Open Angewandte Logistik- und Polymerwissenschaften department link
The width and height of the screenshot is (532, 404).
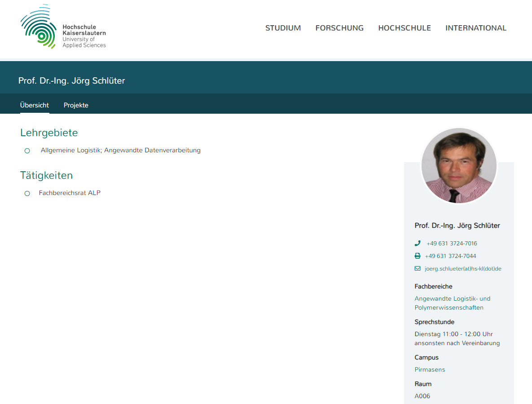[x=452, y=303]
